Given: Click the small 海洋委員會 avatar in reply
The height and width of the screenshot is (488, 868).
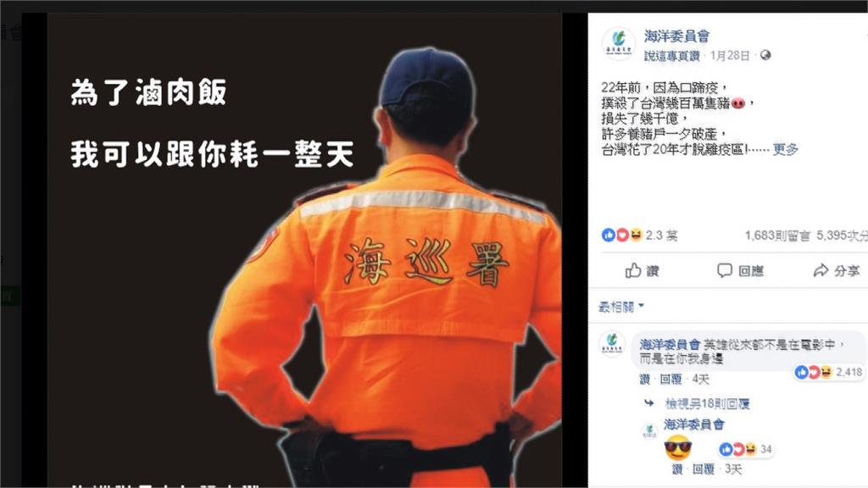Looking at the screenshot, I should (x=649, y=430).
